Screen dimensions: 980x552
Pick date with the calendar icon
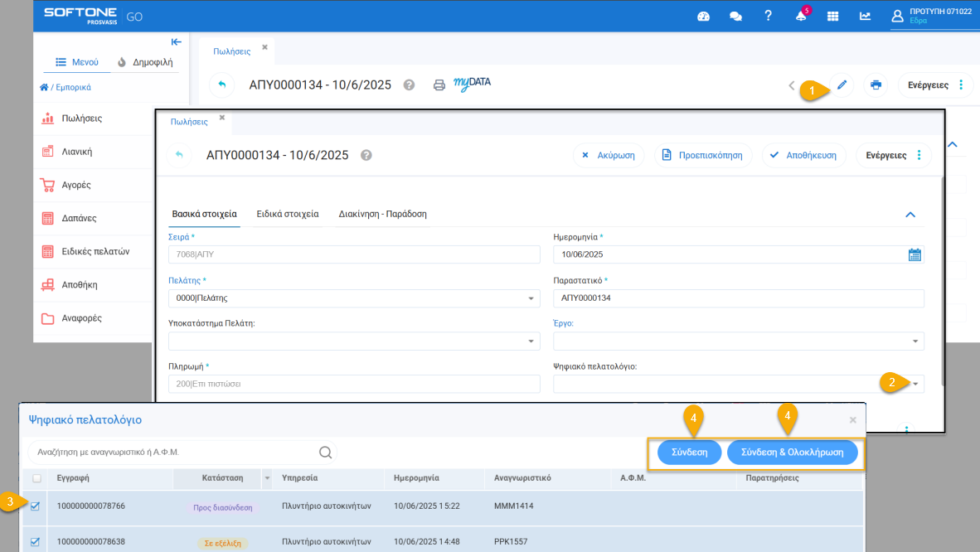pos(915,255)
